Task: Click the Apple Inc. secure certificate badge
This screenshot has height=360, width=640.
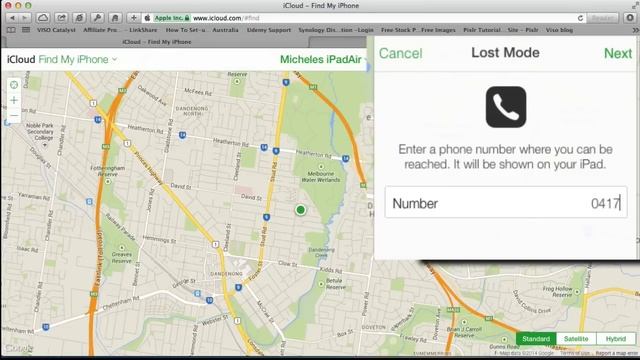Action: [x=172, y=18]
